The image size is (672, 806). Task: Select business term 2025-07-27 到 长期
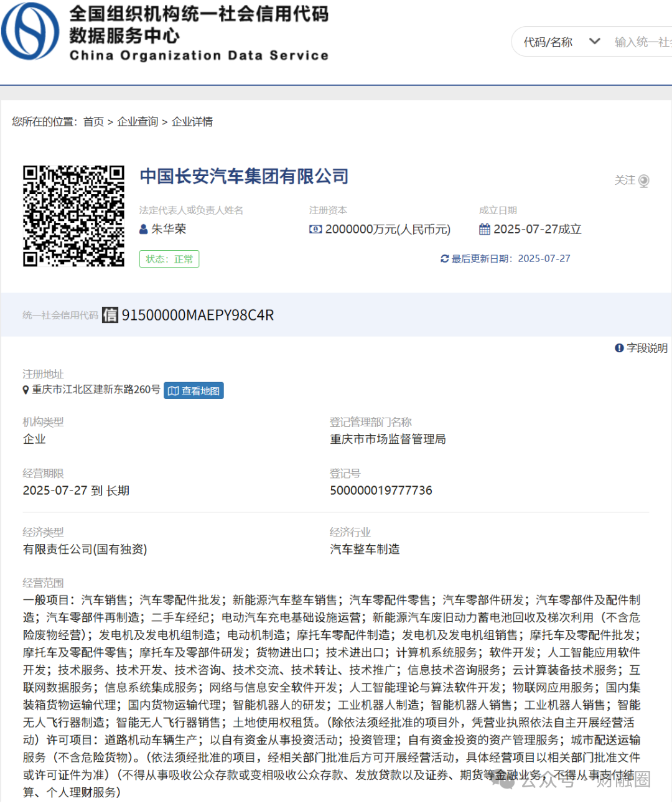77,490
